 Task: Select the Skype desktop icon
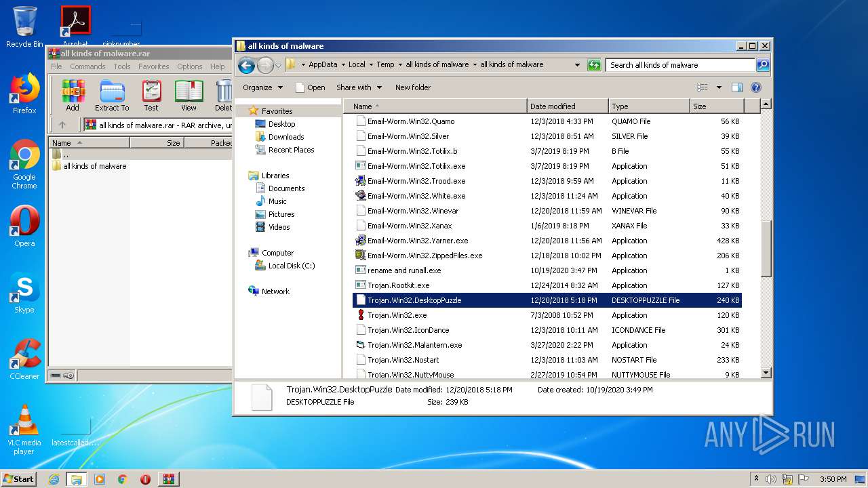point(24,293)
